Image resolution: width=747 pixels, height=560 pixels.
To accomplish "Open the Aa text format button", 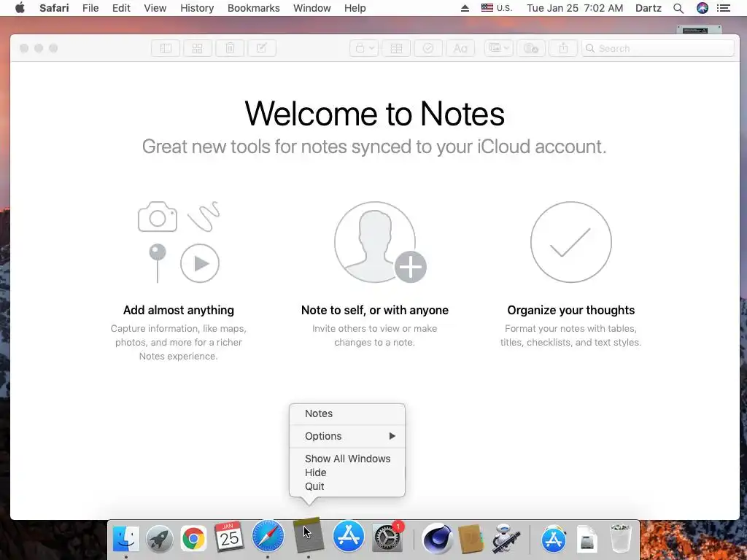I will click(x=460, y=48).
